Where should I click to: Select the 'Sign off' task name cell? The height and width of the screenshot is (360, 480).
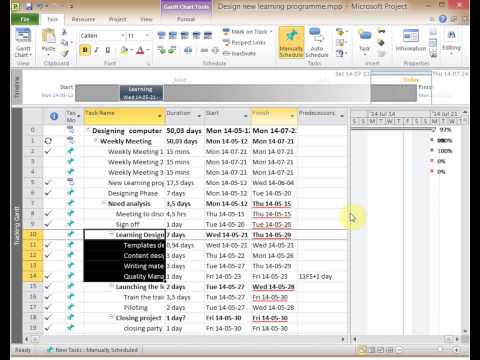click(124, 224)
